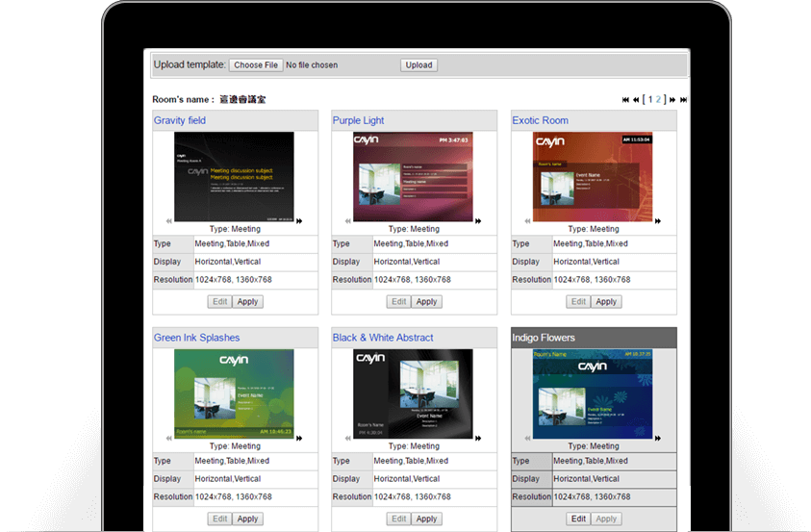Go to the first page of templates
Image resolution: width=811 pixels, height=532 pixels.
point(626,99)
